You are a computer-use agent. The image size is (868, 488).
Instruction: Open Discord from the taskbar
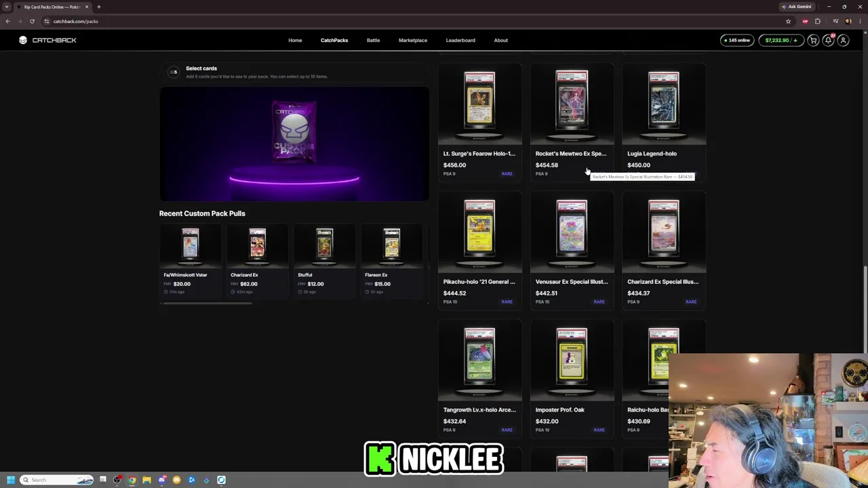[x=162, y=480]
